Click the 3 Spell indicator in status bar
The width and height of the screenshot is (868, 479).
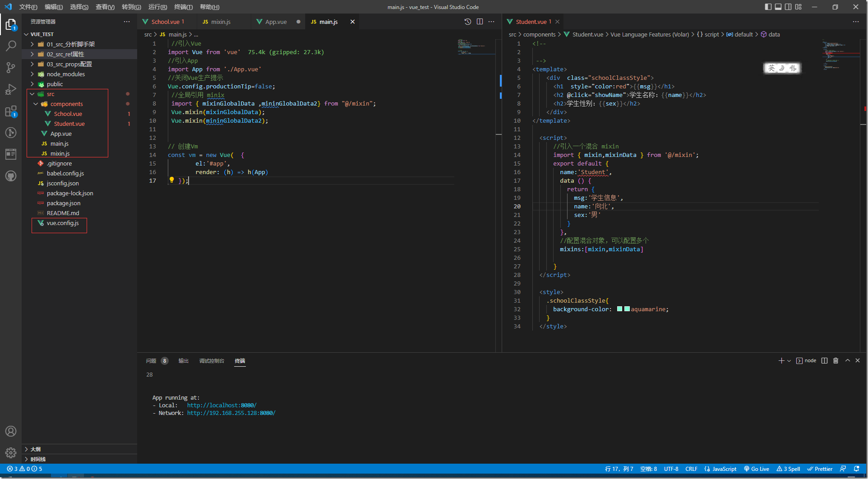[788, 469]
